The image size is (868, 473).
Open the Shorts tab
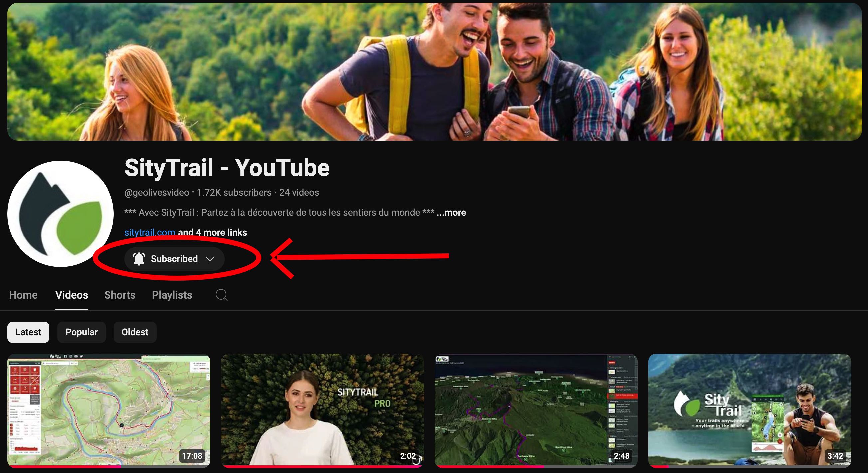[x=120, y=295]
